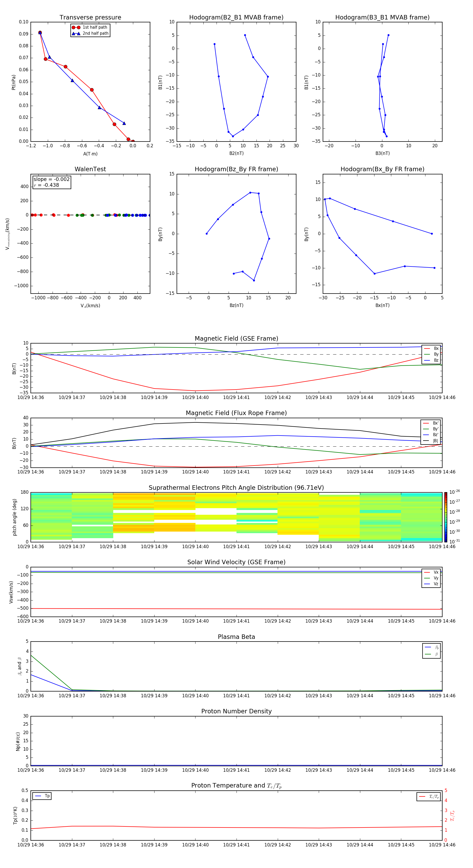Click the Te/Tp legend entry
The image size is (473, 868).
point(429,796)
